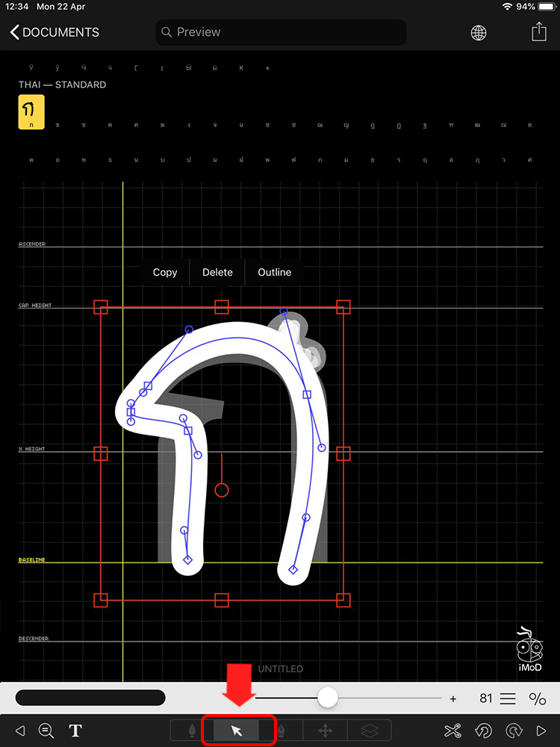This screenshot has height=747, width=560.
Task: Choose Copy from context menu
Action: (165, 273)
